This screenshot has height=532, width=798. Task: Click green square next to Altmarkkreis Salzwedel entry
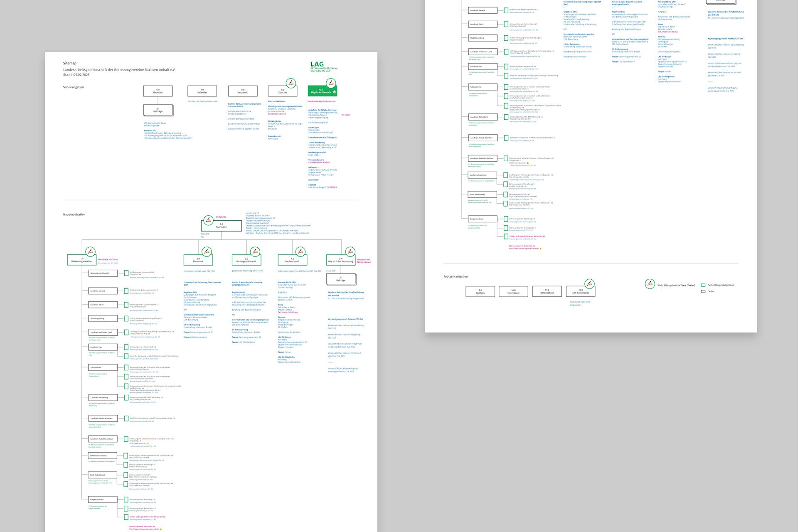pos(126,273)
